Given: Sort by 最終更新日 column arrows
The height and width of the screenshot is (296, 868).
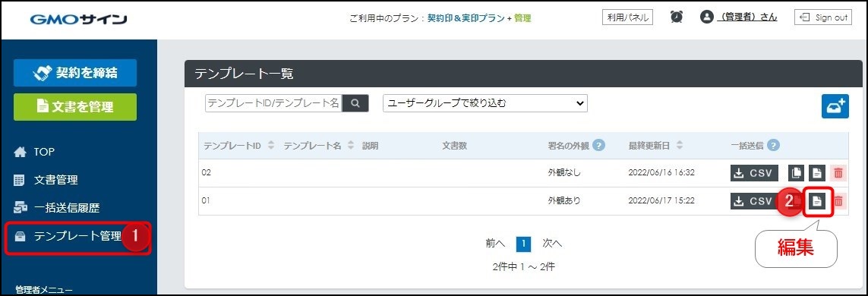Looking at the screenshot, I should pos(679,146).
